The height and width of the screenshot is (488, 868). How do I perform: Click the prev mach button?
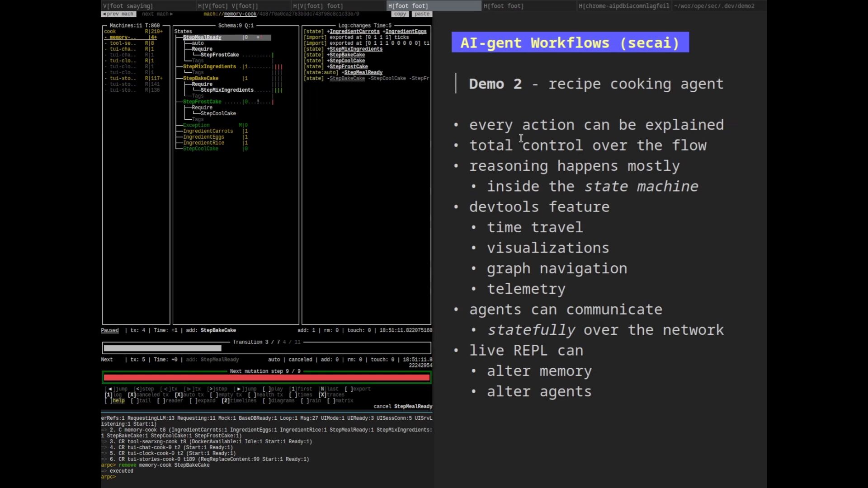coord(118,14)
